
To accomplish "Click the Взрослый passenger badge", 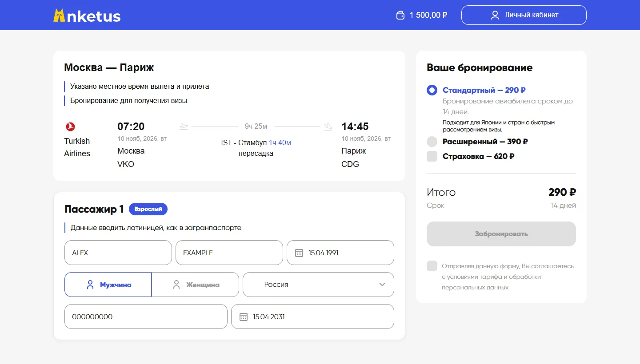I will click(x=148, y=209).
